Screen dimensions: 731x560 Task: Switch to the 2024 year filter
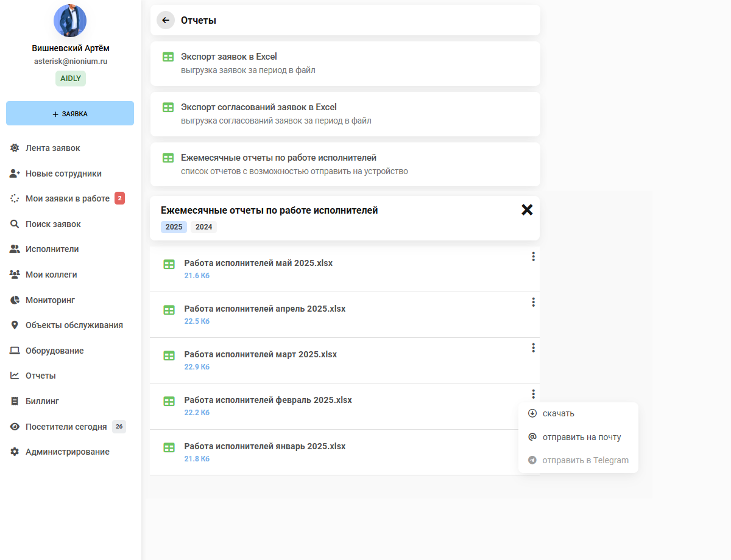point(203,227)
